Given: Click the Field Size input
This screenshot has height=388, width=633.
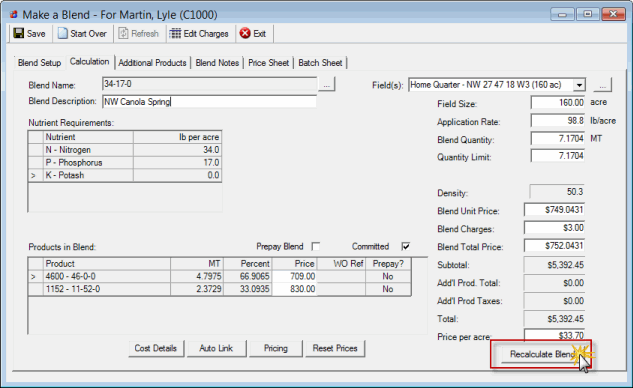Looking at the screenshot, I should click(558, 103).
